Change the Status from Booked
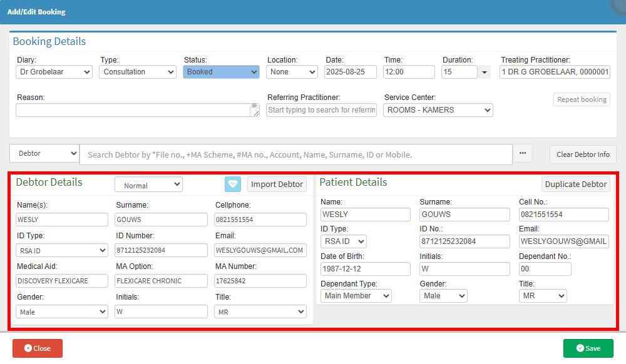Image resolution: width=626 pixels, height=364 pixels. [x=221, y=72]
